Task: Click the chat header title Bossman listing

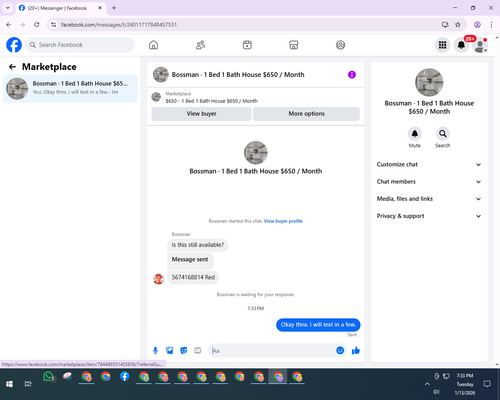Action: 238,75
